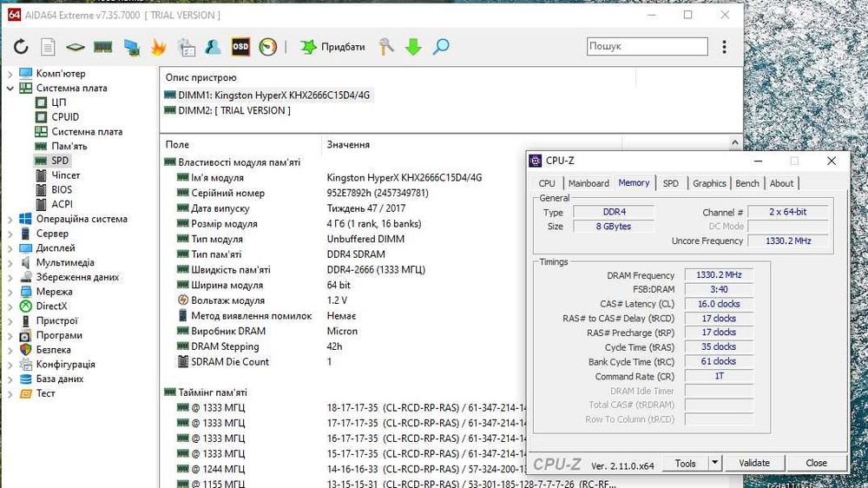Expand the Операційна система node
868x488 pixels.
[x=10, y=220]
